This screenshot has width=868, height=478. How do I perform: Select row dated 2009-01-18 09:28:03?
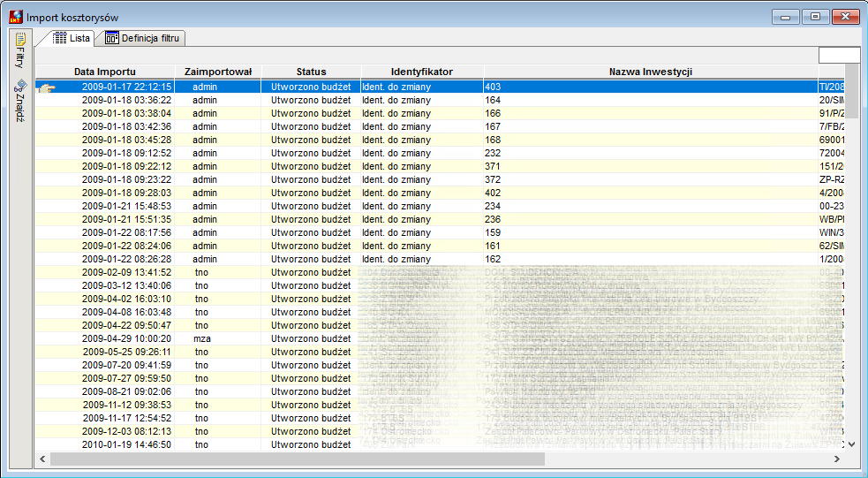tap(440, 193)
